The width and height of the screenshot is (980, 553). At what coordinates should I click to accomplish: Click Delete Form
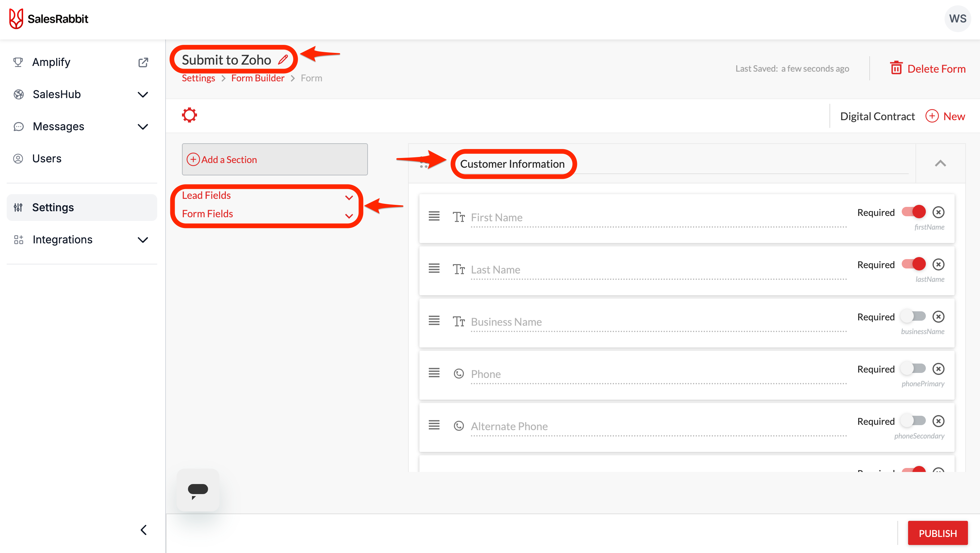pyautogui.click(x=927, y=69)
